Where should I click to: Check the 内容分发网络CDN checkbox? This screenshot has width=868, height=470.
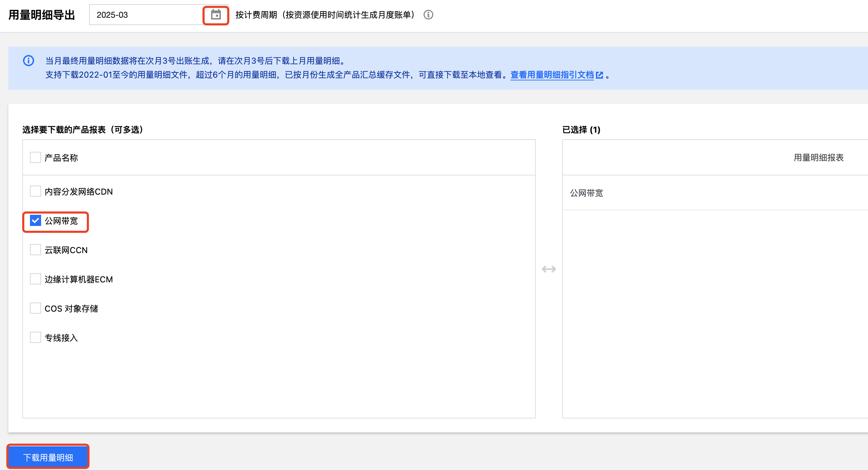coord(36,191)
